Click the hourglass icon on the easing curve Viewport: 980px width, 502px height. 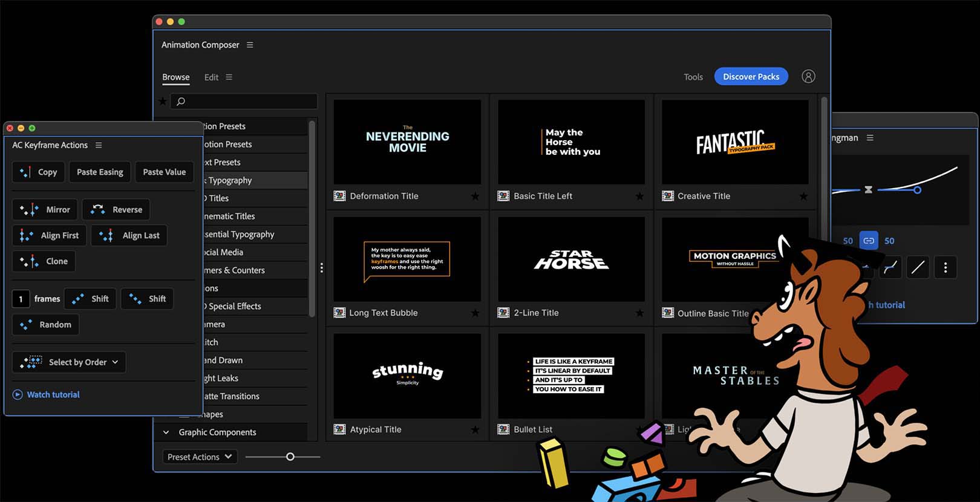[868, 189]
